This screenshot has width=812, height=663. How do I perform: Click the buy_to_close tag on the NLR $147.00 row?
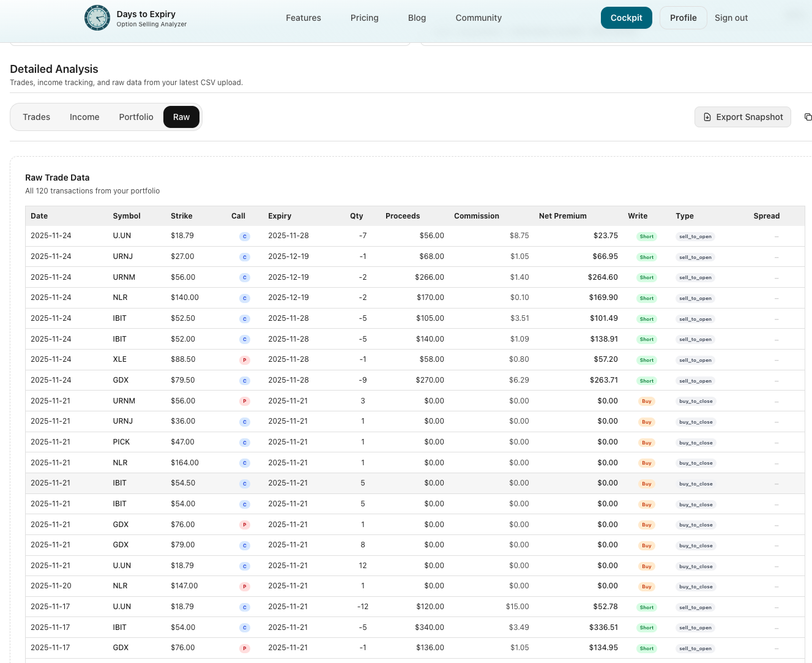pos(696,586)
